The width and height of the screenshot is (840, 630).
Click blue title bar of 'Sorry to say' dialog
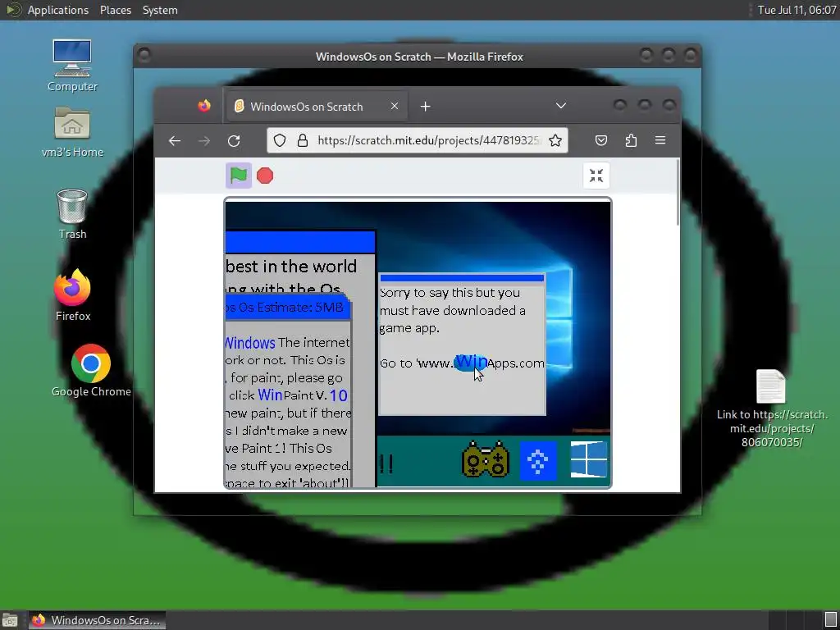[462, 278]
